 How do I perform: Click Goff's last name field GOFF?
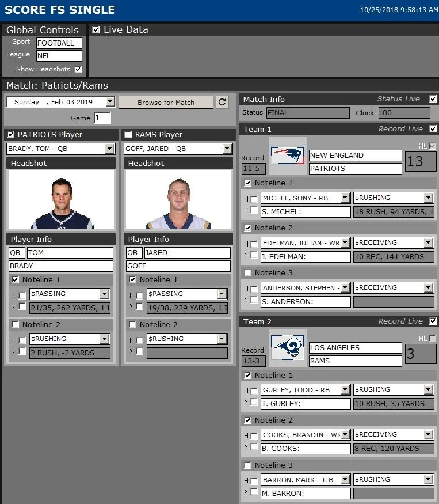coord(178,266)
